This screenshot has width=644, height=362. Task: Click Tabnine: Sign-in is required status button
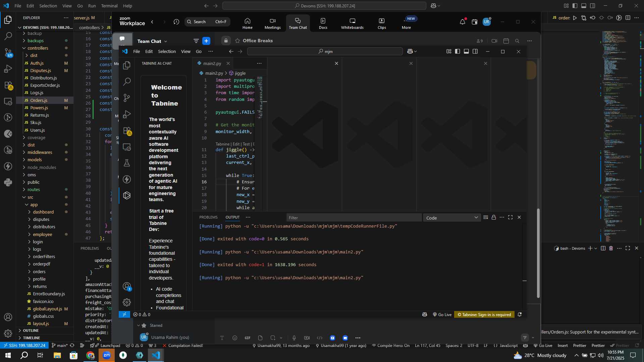click(x=484, y=314)
